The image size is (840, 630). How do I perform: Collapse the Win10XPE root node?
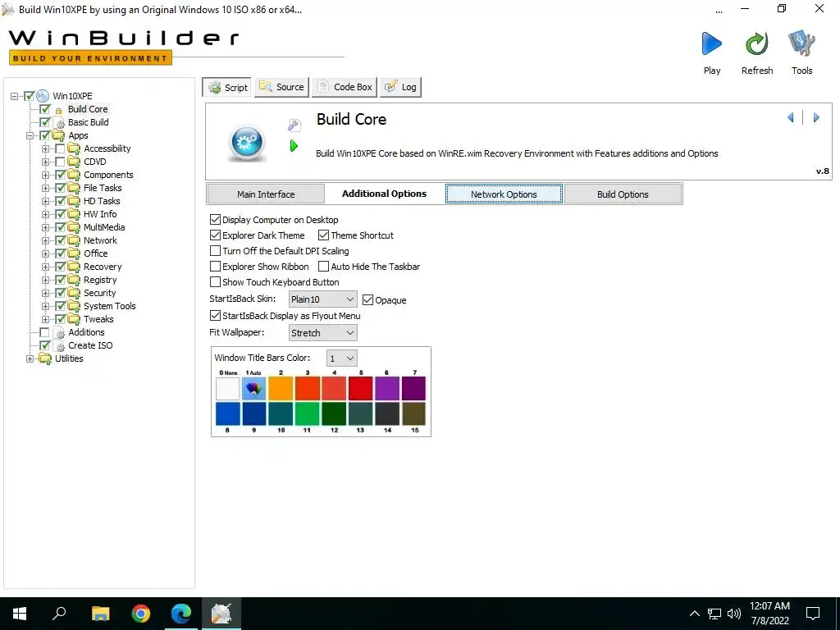[15, 97]
